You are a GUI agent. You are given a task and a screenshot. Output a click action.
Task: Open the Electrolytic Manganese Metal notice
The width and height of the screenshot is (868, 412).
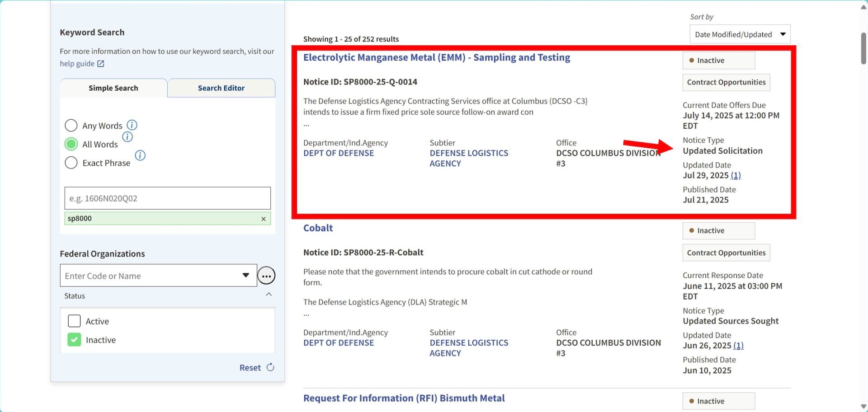[436, 58]
